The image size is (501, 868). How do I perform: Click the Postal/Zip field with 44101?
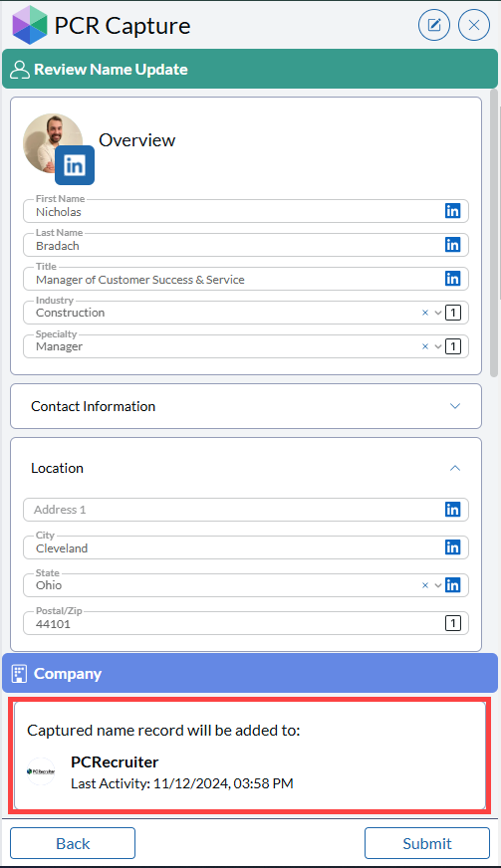tap(246, 623)
